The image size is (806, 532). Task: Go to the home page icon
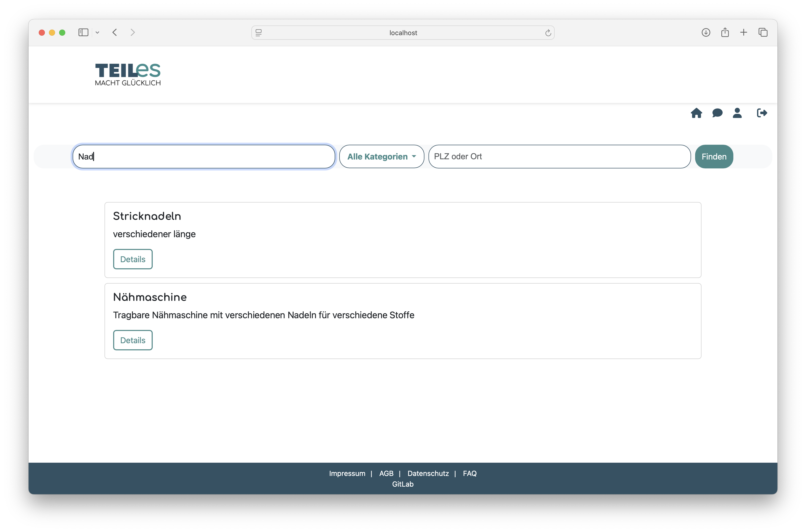pos(696,113)
